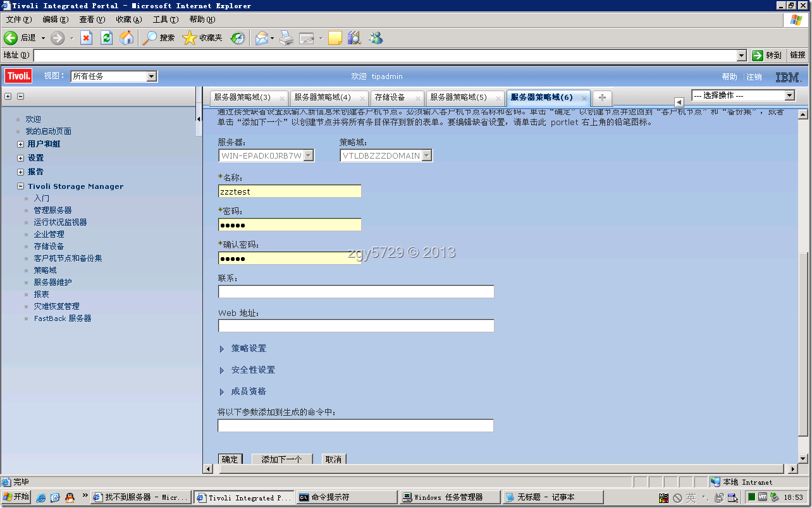Switch to 服务器策略域(5) tab
This screenshot has height=508, width=812.
tap(458, 97)
